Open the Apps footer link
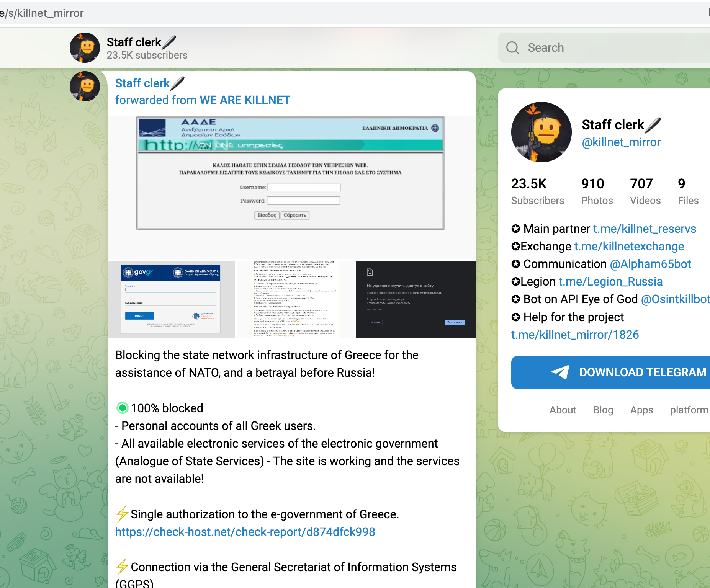The width and height of the screenshot is (710, 588). tap(642, 410)
